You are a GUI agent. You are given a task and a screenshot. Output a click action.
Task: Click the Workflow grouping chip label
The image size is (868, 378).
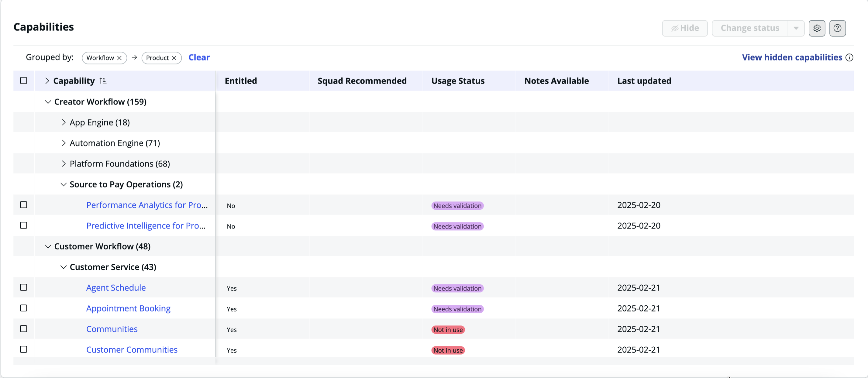click(100, 58)
